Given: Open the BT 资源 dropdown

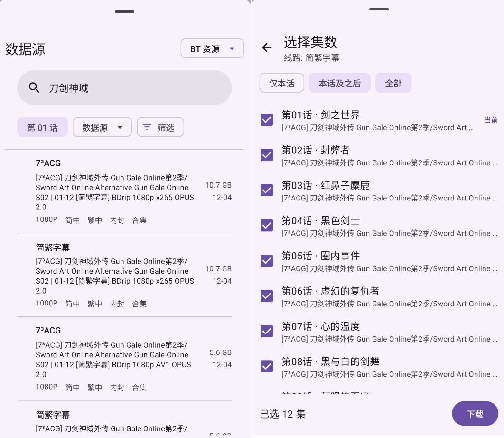Looking at the screenshot, I should [212, 48].
